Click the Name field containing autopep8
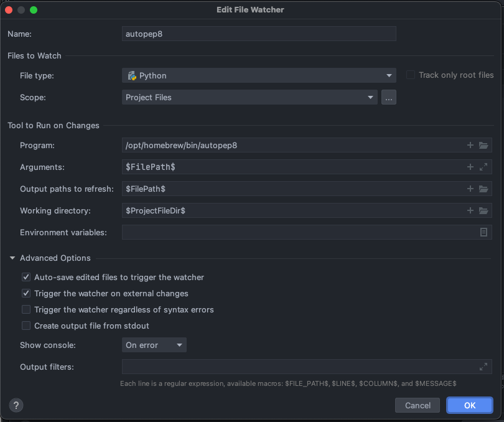Screen dimensions: 504x422 259,34
